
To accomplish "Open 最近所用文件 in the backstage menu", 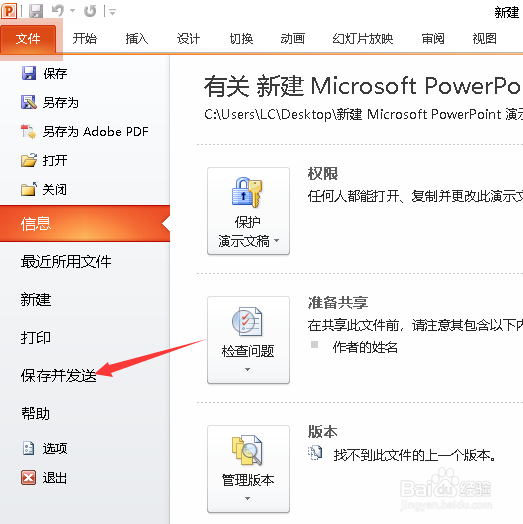I will (x=66, y=262).
